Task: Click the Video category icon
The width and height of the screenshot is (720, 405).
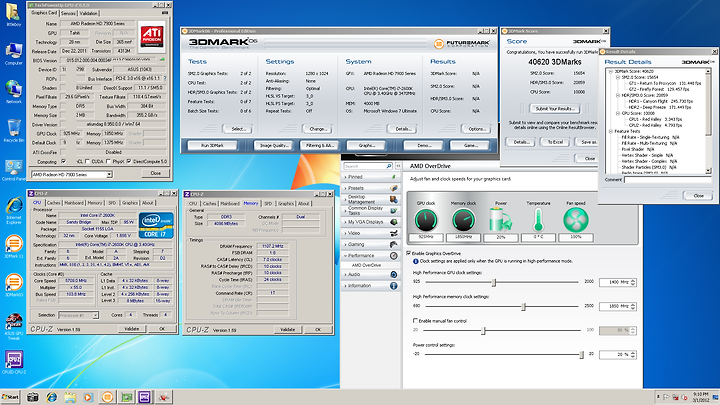Action: click(394, 233)
